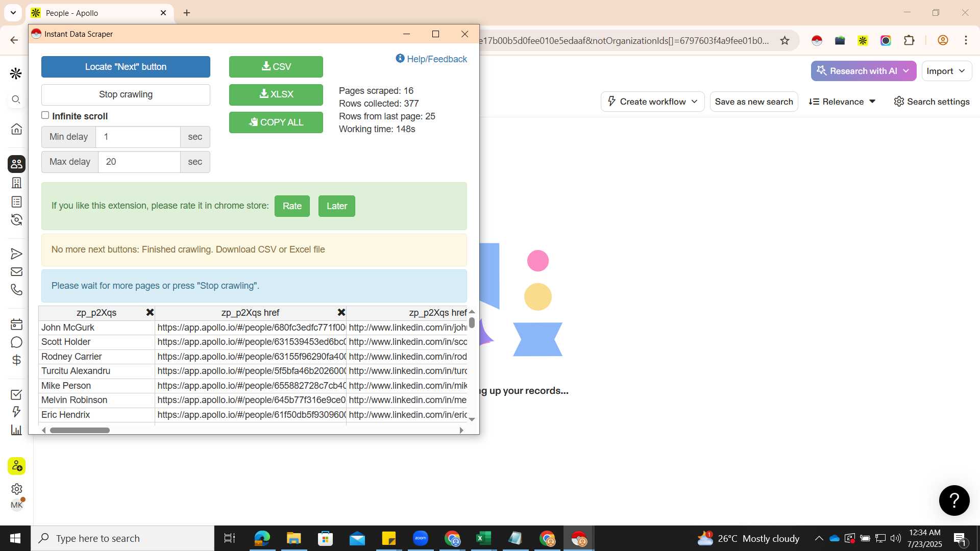
Task: Select the Eric Hendrix cell
Action: pos(96,415)
